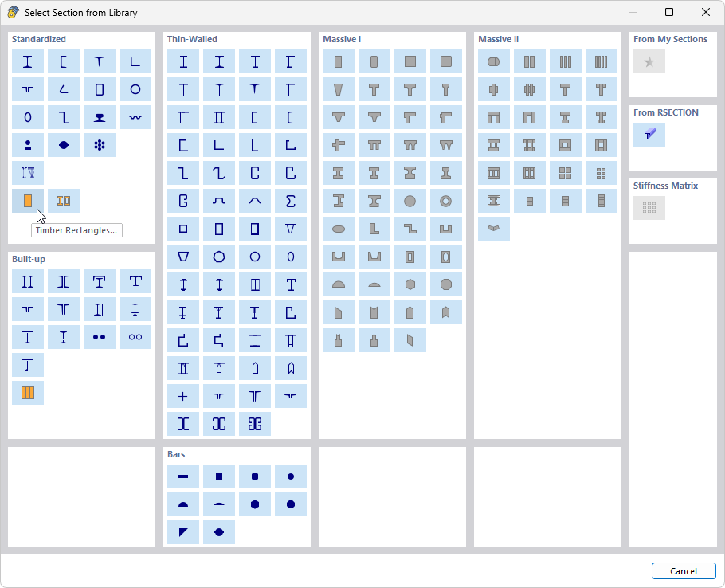Choose the T-section icon in the Standardized group
This screenshot has height=588, width=725.
pos(100,61)
